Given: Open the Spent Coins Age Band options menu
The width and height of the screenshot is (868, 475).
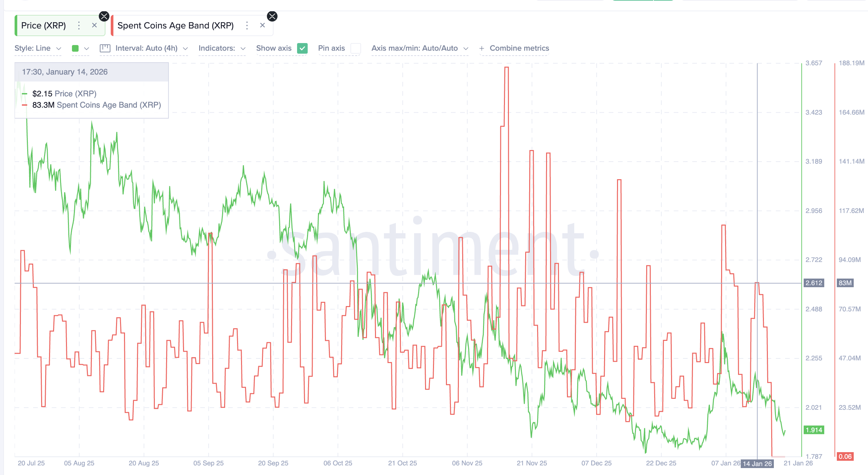Looking at the screenshot, I should point(246,25).
